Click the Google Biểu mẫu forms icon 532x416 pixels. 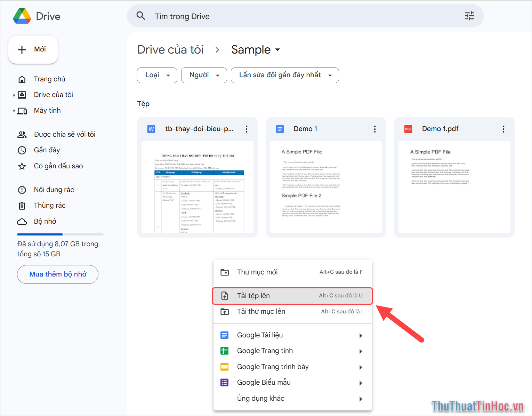[225, 383]
